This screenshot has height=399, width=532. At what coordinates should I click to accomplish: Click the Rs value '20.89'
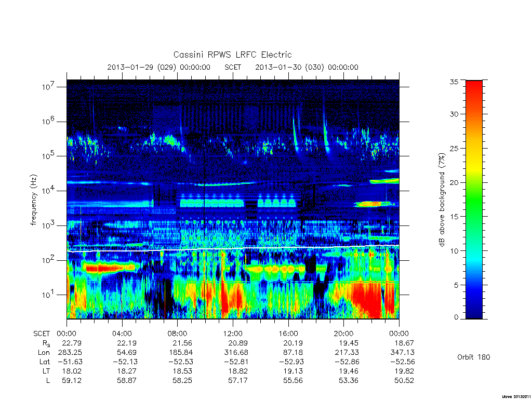238,343
